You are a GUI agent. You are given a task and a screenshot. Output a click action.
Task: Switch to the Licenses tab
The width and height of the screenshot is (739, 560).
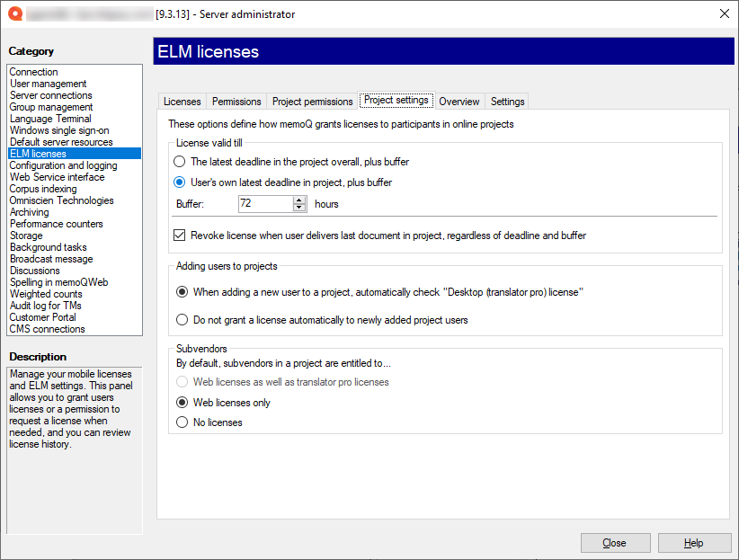tap(182, 102)
